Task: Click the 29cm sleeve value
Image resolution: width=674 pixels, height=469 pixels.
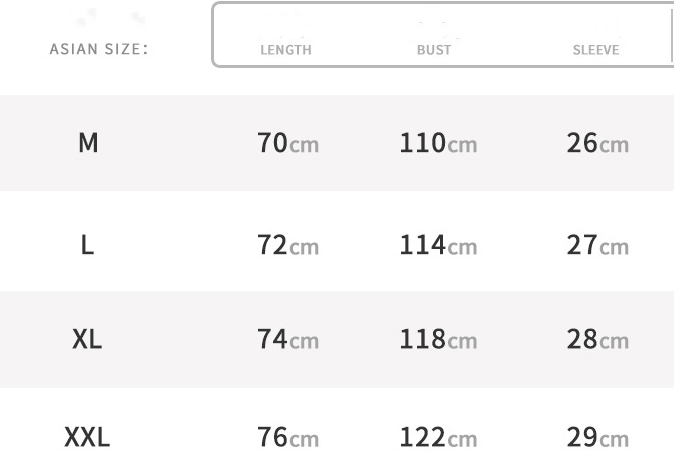Action: tap(597, 438)
